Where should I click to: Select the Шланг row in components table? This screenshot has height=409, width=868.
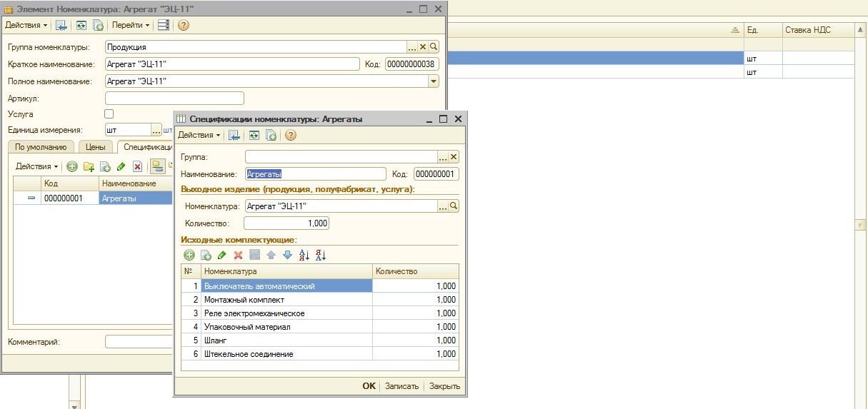[x=287, y=340]
